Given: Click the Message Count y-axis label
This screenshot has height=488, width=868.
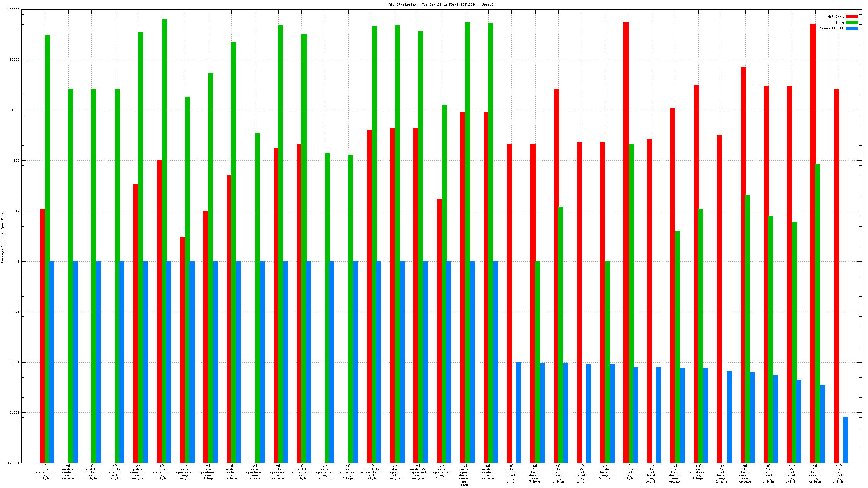Looking at the screenshot, I should [3, 236].
